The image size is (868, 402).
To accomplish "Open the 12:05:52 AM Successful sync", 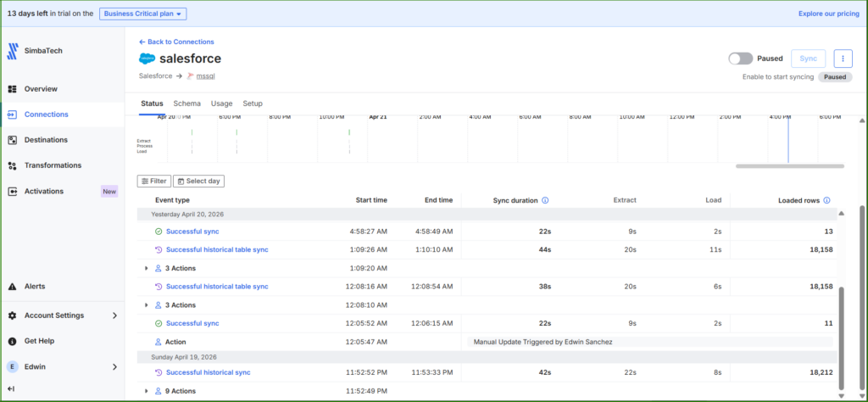I will click(x=192, y=323).
